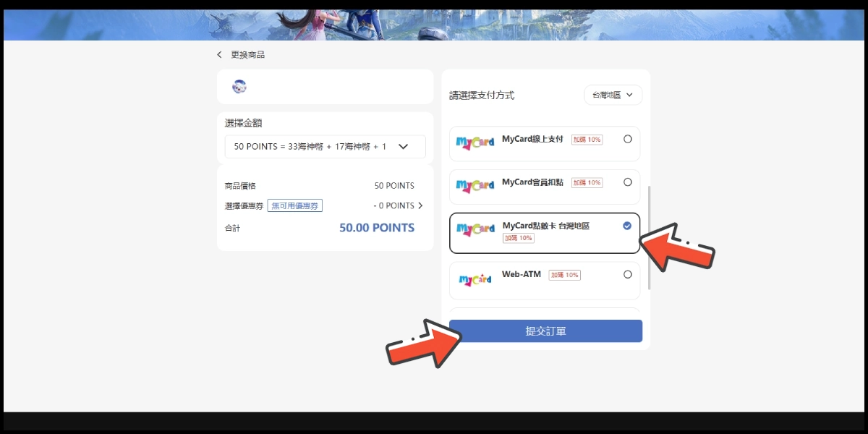
Task: Click 更換商品 link text
Action: click(x=248, y=55)
